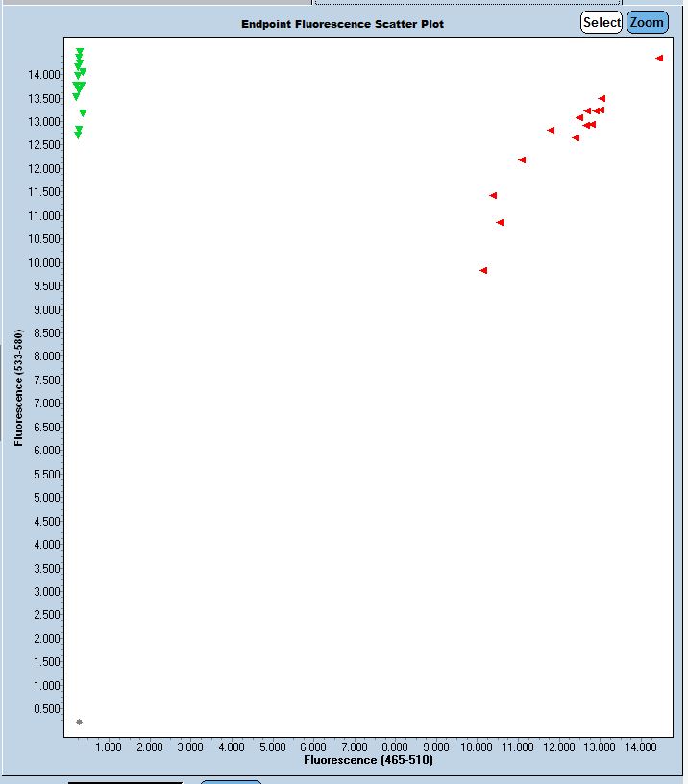The image size is (688, 784).
Task: Select the topmost green triangle in the cluster
Action: click(80, 52)
